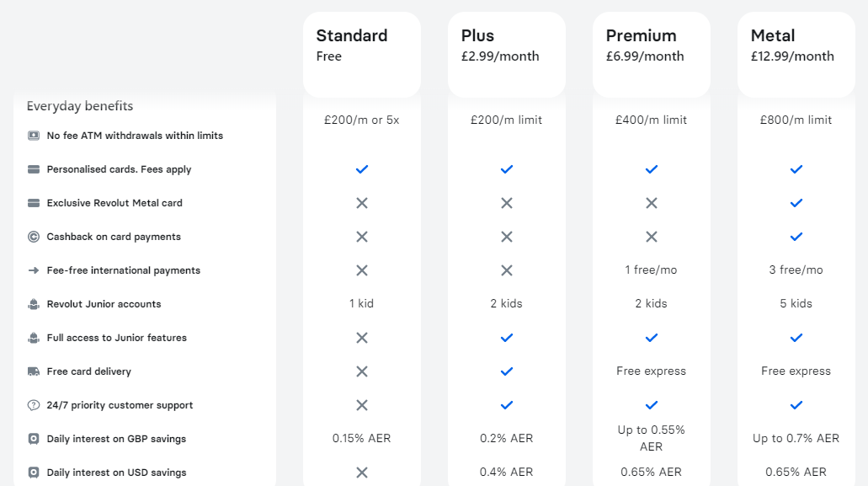Click the No fee ATM withdrawals label
The image size is (868, 486).
(135, 136)
